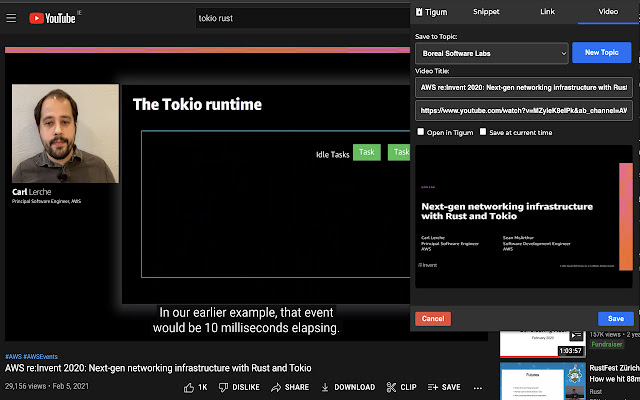
Task: Open the YouTube hamburger guide menu
Action: 11,18
